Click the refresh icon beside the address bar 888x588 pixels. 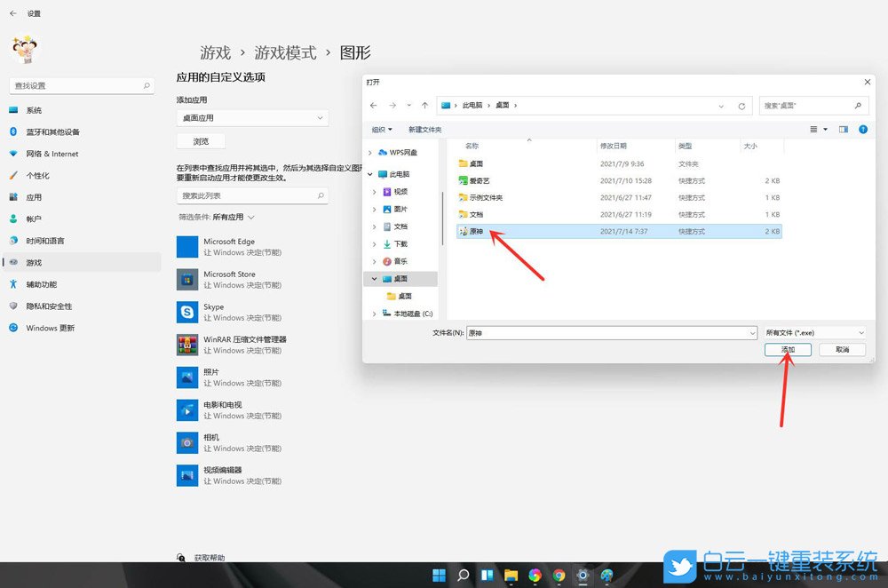click(x=741, y=105)
